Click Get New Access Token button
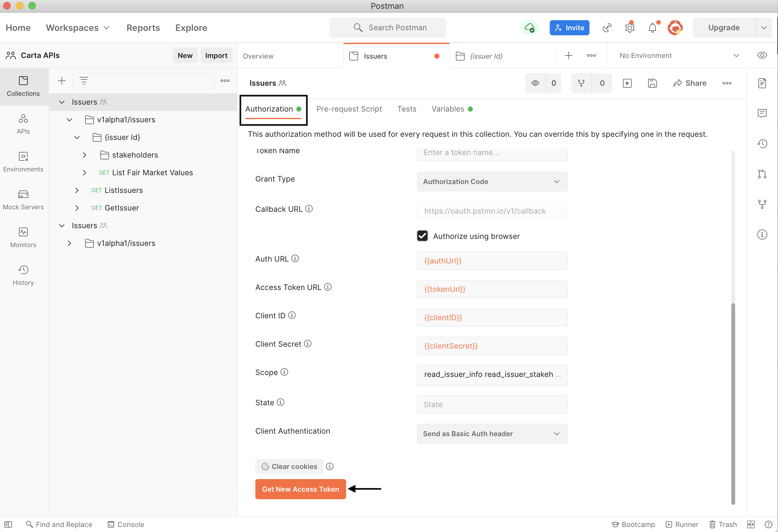The height and width of the screenshot is (532, 778). tap(300, 489)
